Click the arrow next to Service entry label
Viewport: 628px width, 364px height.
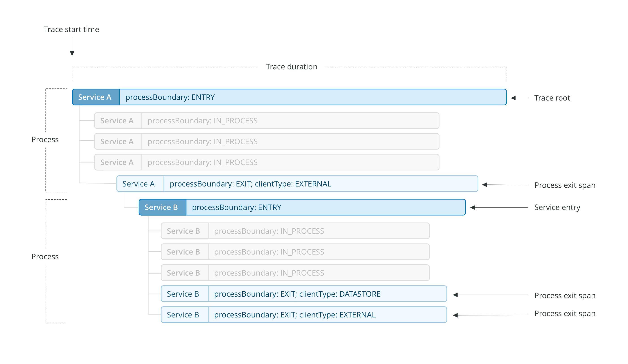click(x=499, y=208)
